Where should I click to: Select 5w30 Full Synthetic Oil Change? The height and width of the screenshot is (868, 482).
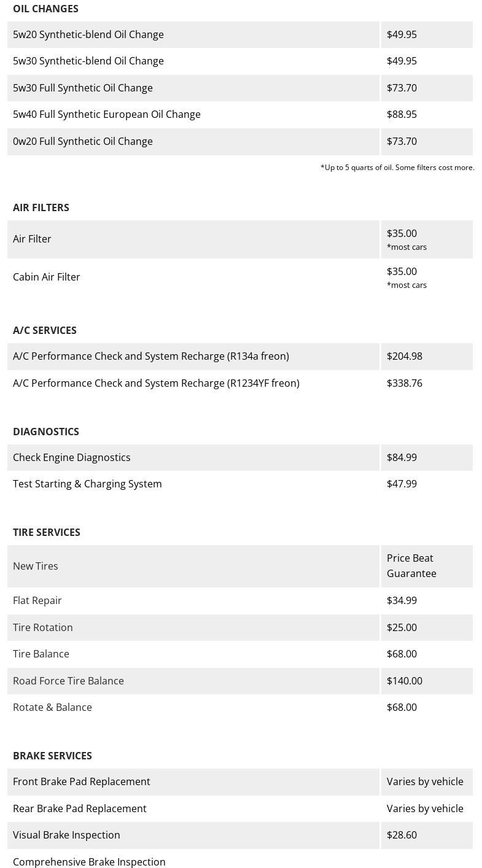click(83, 88)
